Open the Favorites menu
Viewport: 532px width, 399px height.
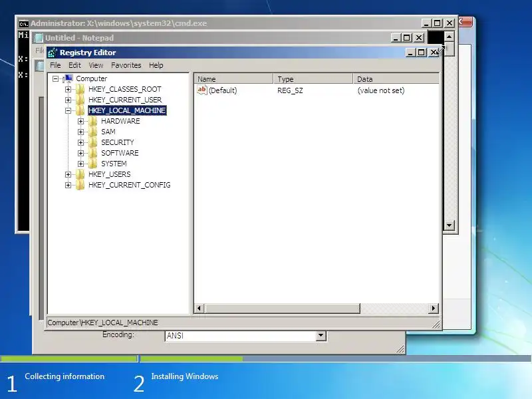pyautogui.click(x=126, y=65)
